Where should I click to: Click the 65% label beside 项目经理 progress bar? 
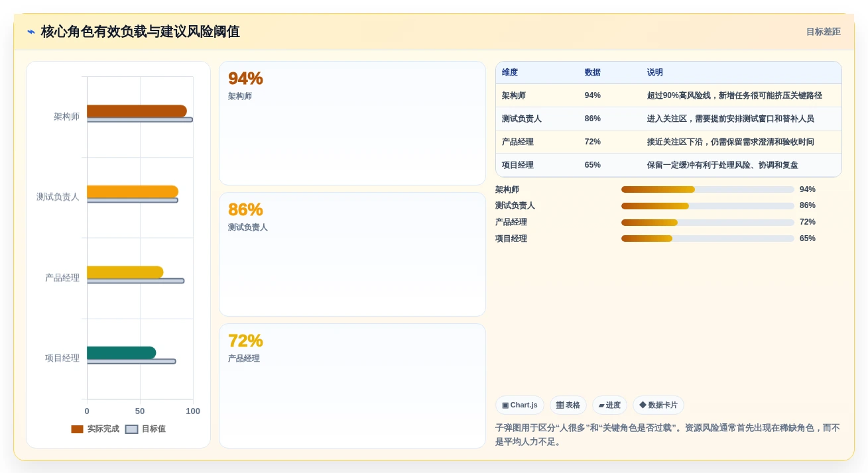[808, 238]
